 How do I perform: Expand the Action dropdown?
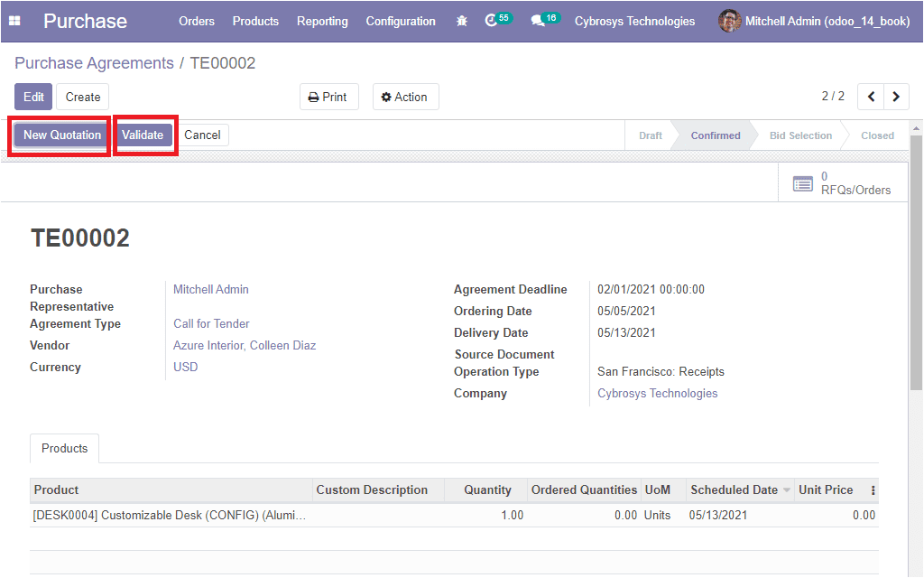(x=405, y=97)
